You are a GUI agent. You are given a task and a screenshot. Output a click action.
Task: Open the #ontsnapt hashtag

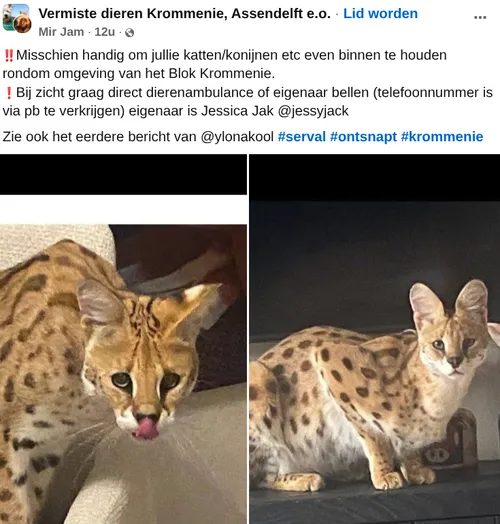(x=363, y=137)
